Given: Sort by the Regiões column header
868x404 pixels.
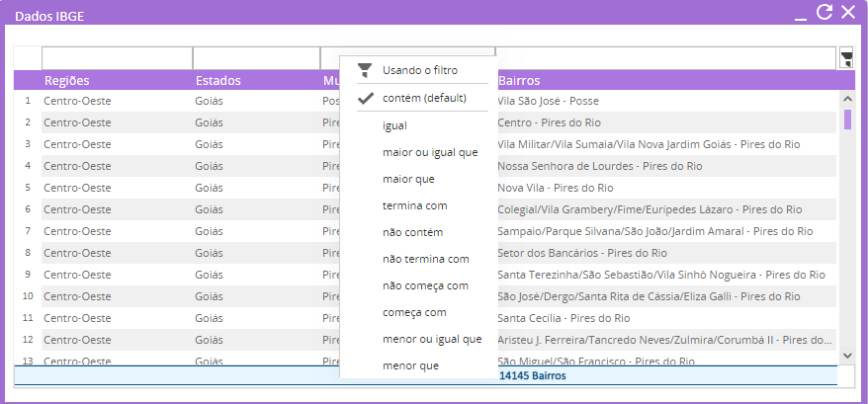Looking at the screenshot, I should [x=67, y=80].
